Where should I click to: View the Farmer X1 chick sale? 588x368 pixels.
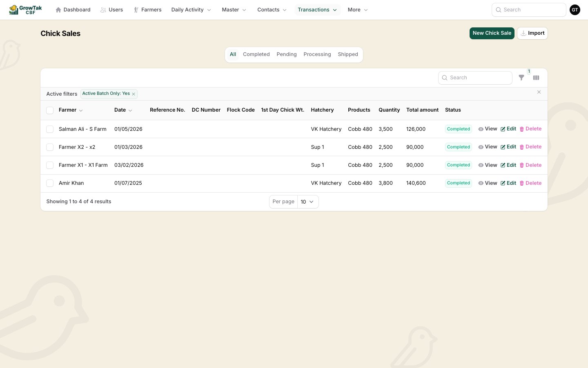[x=488, y=165]
